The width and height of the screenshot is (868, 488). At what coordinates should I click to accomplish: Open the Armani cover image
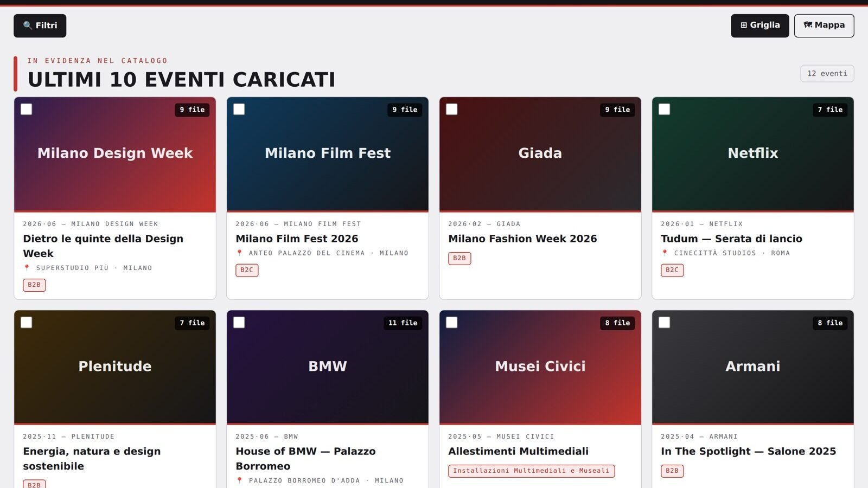click(x=753, y=367)
